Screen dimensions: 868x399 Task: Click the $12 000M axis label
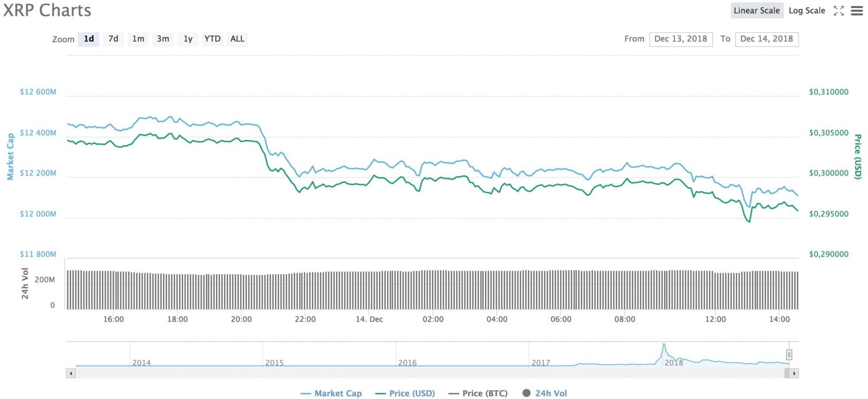pyautogui.click(x=38, y=214)
